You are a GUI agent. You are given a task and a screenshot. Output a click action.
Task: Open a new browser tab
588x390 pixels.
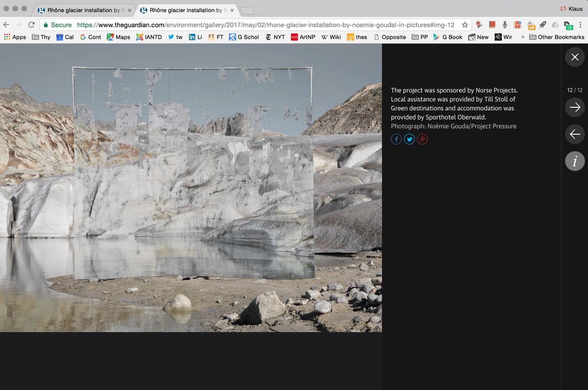point(247,11)
